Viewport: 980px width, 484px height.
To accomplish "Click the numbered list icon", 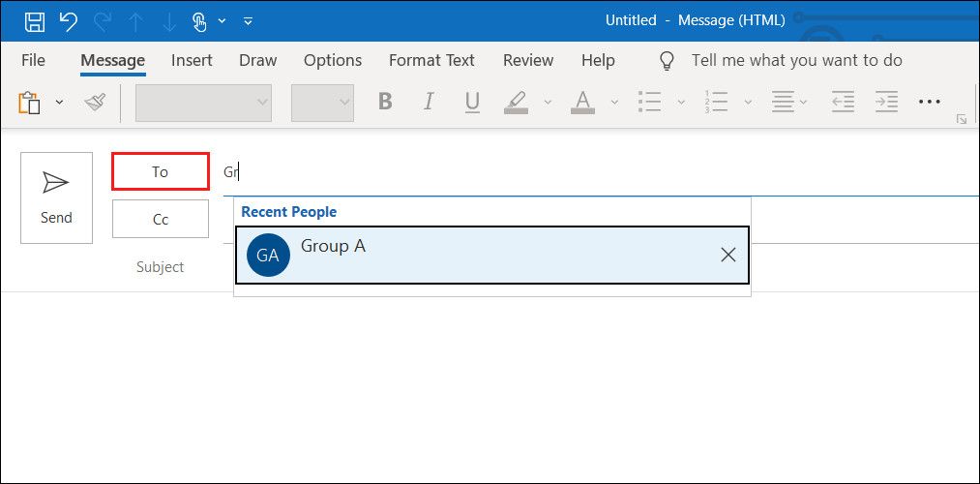I will coord(716,102).
